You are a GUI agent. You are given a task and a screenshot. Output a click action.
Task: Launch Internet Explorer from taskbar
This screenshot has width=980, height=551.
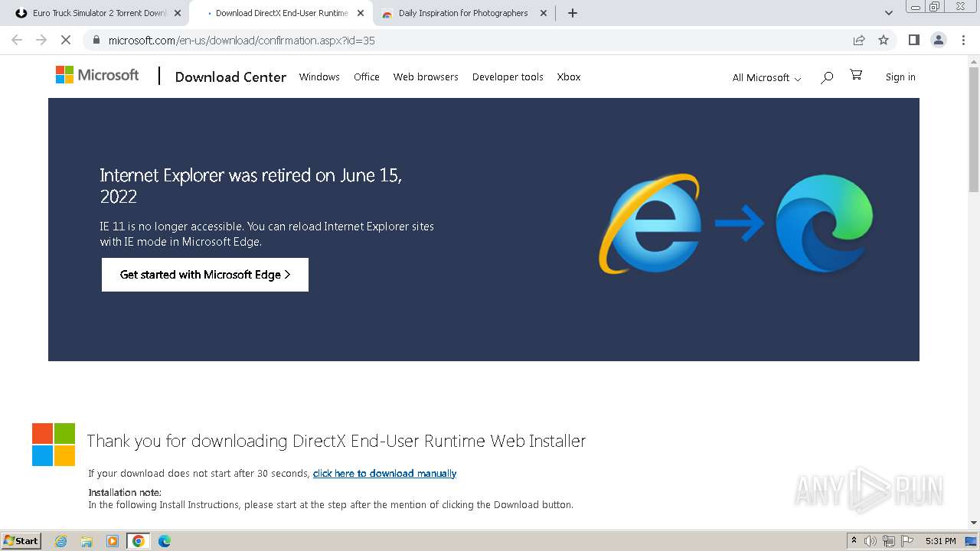[x=61, y=541]
